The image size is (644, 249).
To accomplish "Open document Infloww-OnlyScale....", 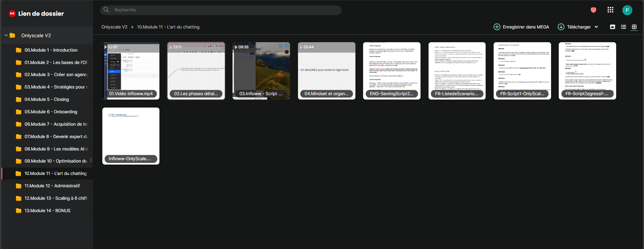I will [131, 136].
